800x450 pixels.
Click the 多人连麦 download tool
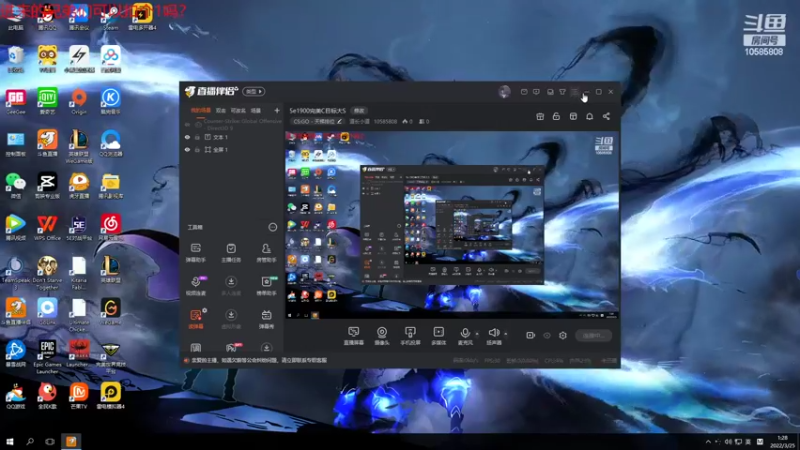[231, 286]
